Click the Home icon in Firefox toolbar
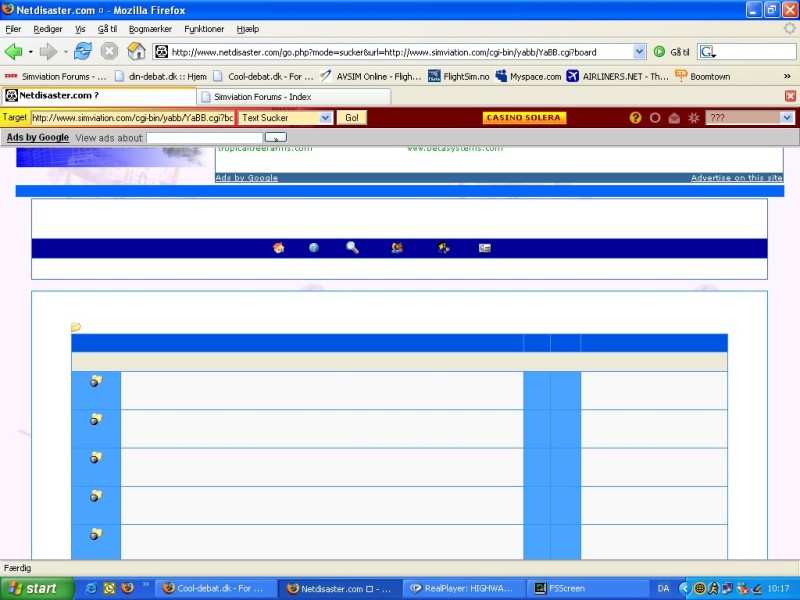Image resolution: width=800 pixels, height=600 pixels. tap(136, 51)
